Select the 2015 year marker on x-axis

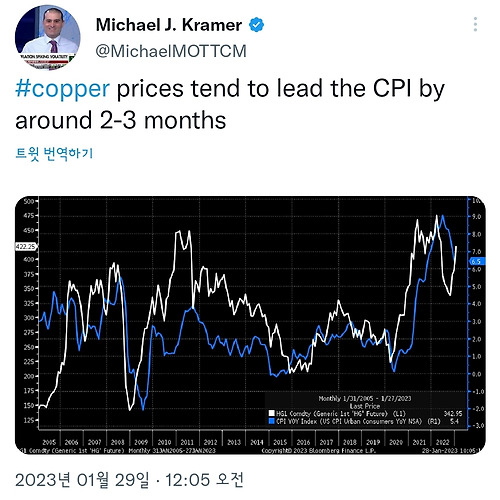pos(280,442)
